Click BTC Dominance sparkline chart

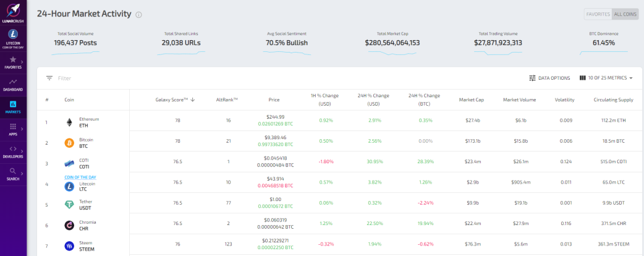click(604, 53)
